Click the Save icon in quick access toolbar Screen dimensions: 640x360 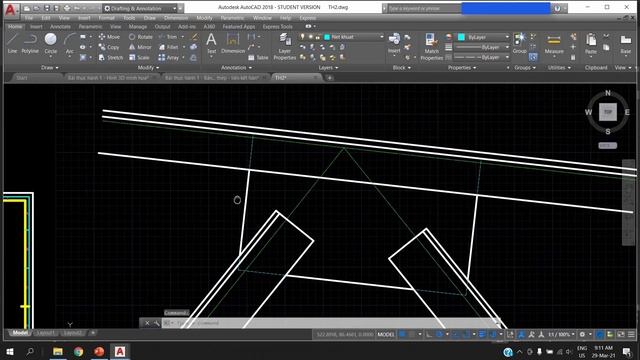tap(47, 8)
